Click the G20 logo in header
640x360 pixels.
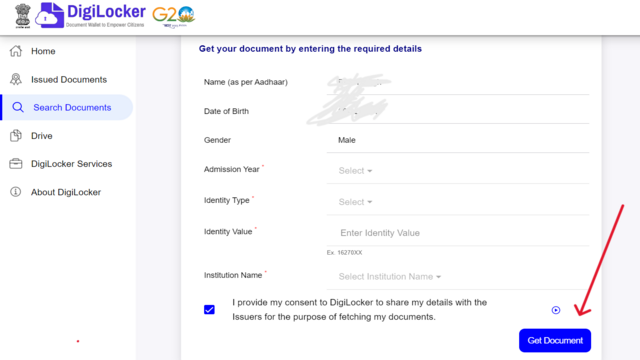(173, 16)
